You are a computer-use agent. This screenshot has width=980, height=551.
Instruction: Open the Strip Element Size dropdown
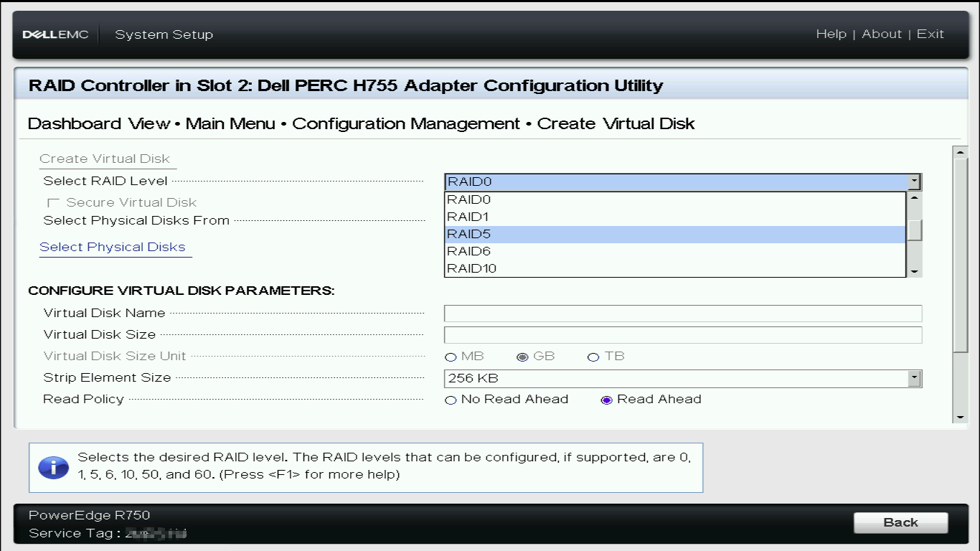pyautogui.click(x=914, y=379)
